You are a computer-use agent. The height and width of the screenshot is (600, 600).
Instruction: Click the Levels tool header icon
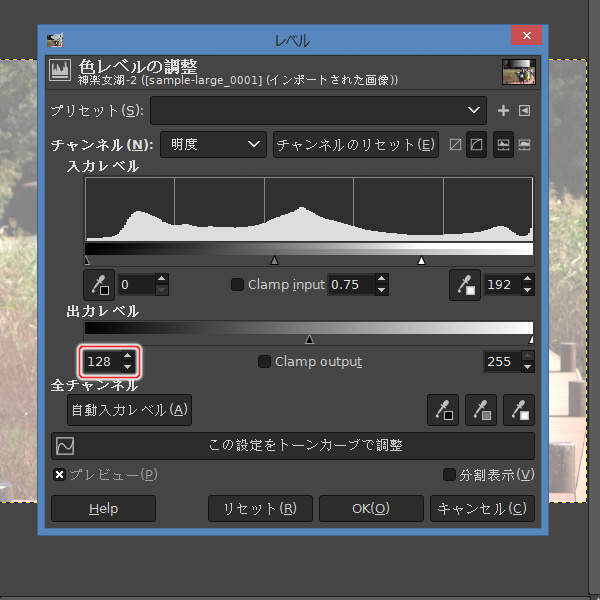(60, 71)
